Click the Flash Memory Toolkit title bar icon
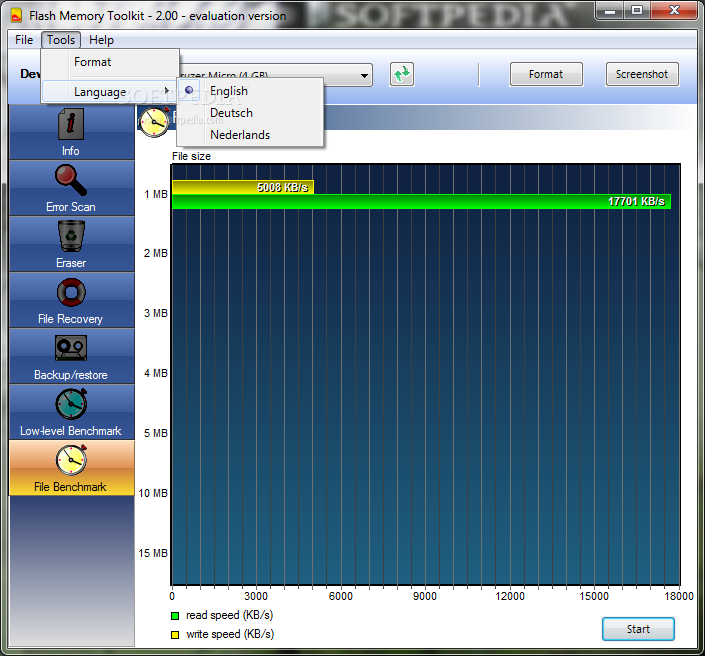Viewport: 705px width, 656px height. click(x=16, y=15)
